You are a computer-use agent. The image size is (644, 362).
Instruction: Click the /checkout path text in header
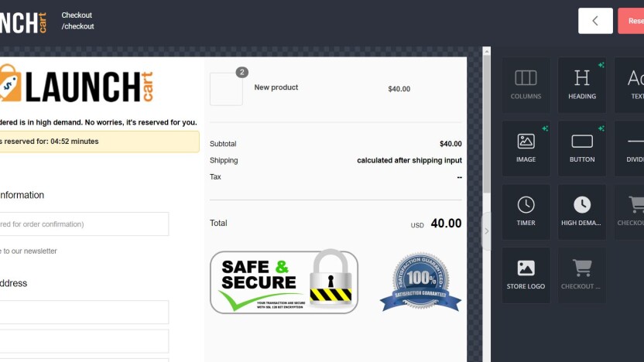pyautogui.click(x=77, y=26)
